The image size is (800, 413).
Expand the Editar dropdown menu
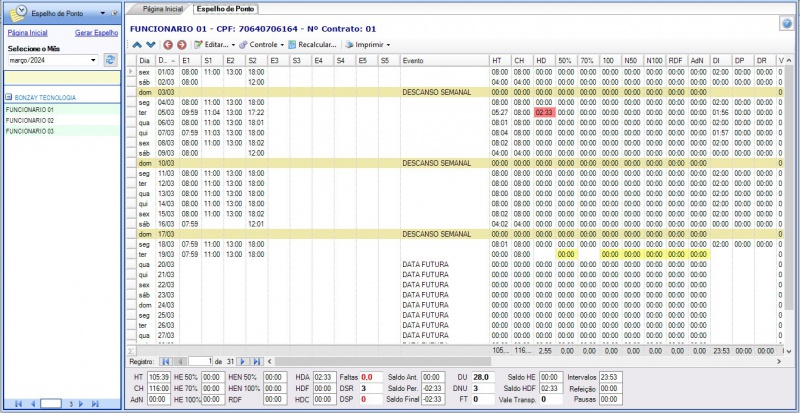pyautogui.click(x=233, y=45)
